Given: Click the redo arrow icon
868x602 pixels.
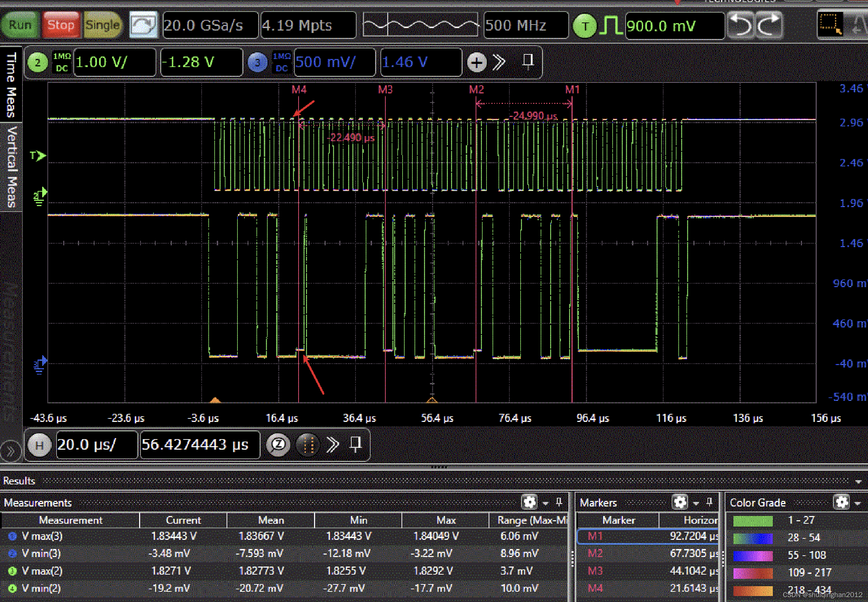Looking at the screenshot, I should pyautogui.click(x=768, y=25).
